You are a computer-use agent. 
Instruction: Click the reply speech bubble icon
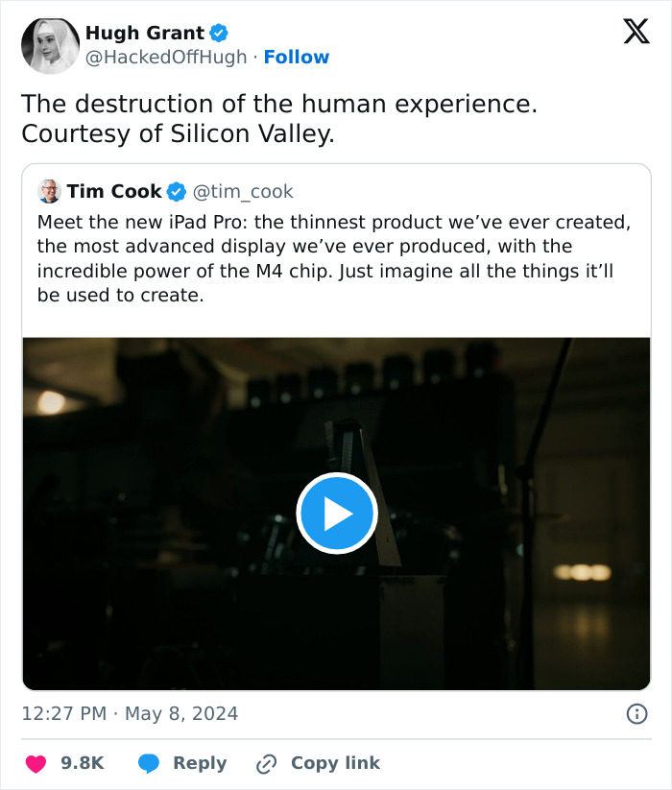click(149, 763)
